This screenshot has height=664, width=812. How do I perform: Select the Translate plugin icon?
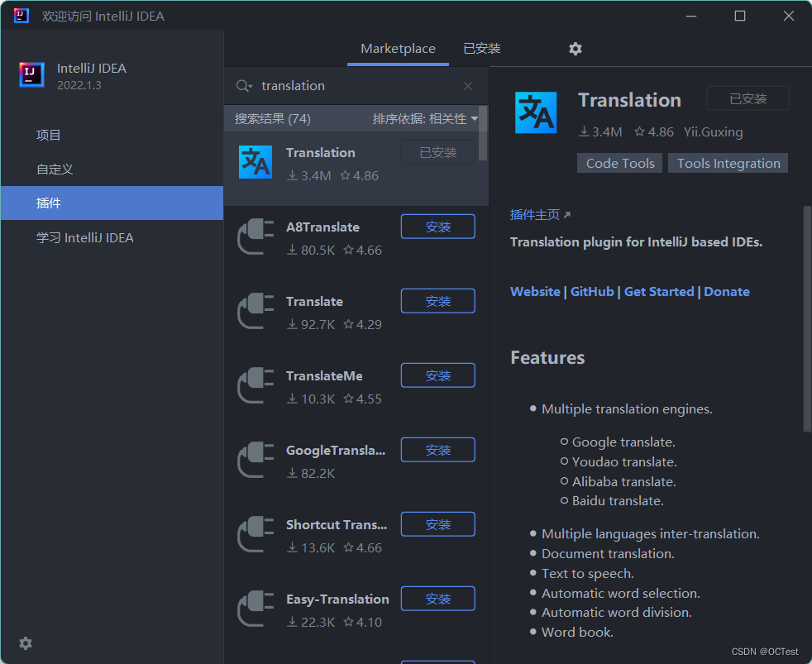pos(256,311)
